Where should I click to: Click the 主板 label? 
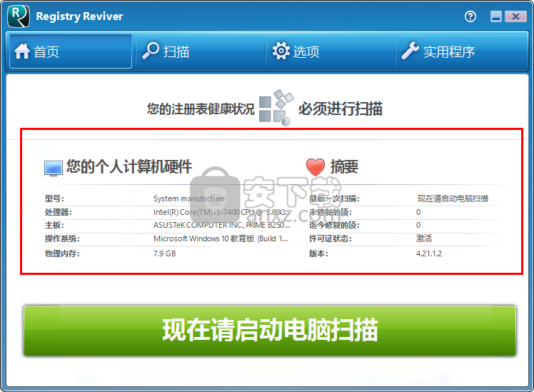pyautogui.click(x=54, y=225)
